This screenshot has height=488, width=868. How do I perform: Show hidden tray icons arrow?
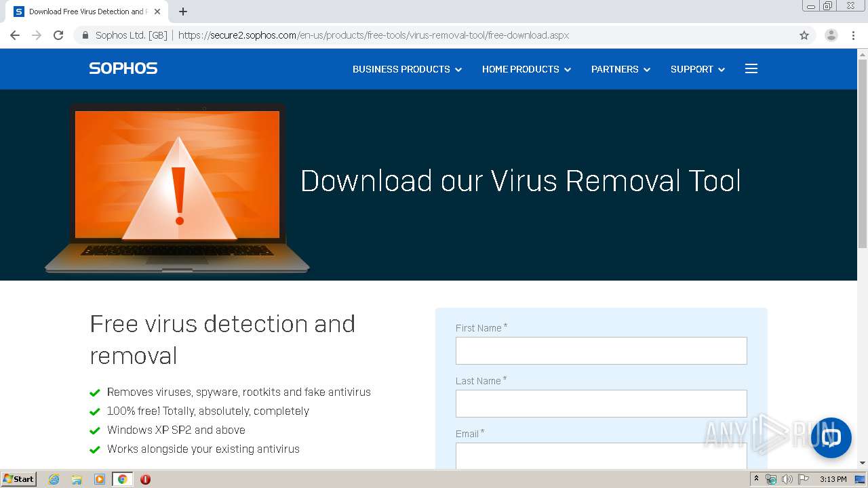(756, 479)
